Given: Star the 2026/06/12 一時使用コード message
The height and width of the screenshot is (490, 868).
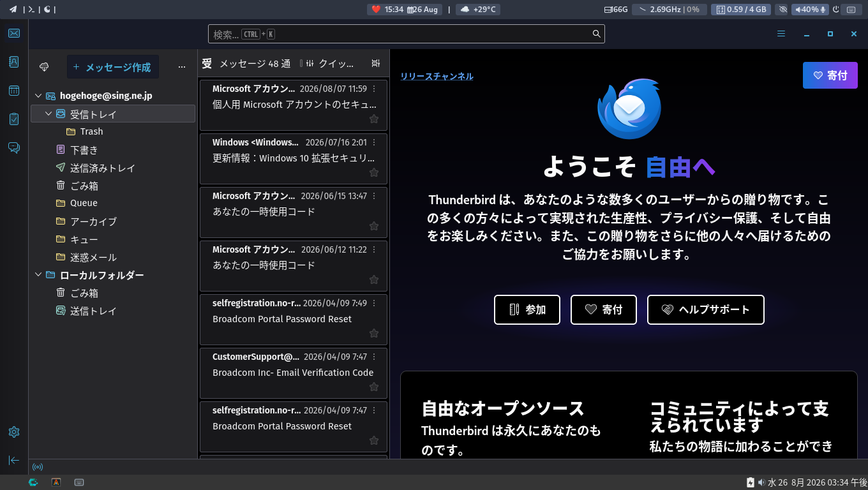Looking at the screenshot, I should pyautogui.click(x=374, y=279).
